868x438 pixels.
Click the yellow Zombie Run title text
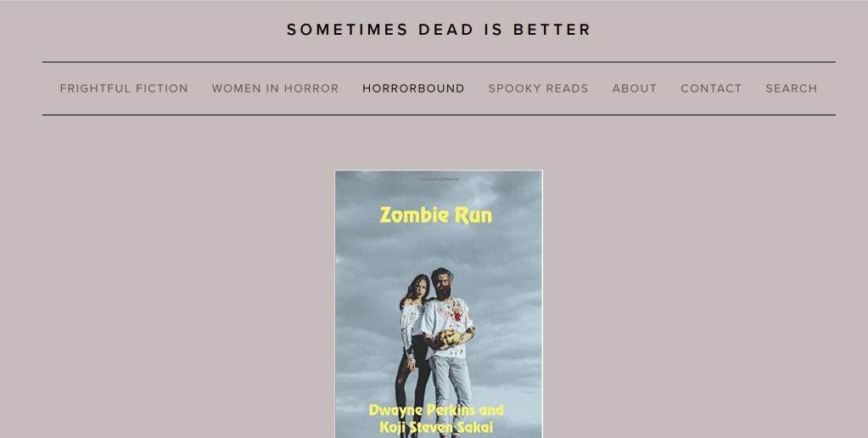[x=436, y=215]
